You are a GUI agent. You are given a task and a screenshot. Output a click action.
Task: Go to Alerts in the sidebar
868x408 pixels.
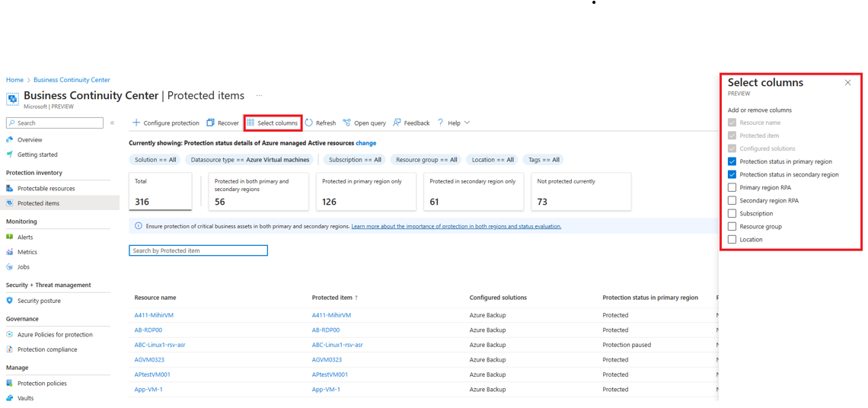click(25, 237)
